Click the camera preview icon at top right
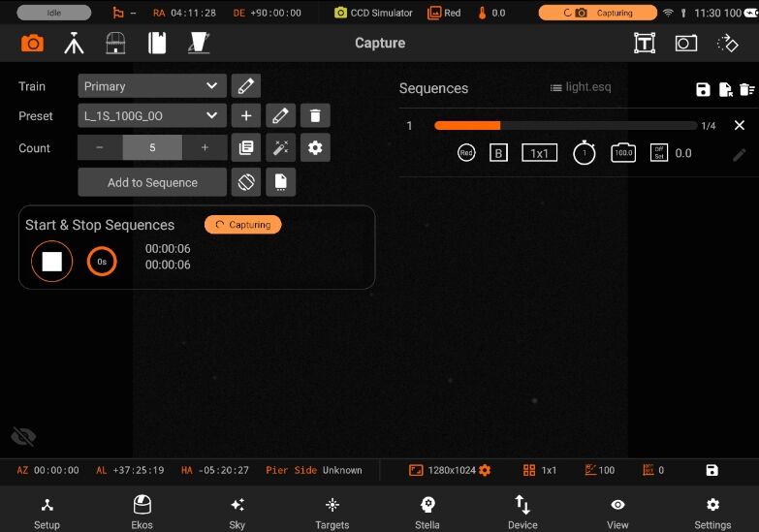The width and height of the screenshot is (759, 532). tap(686, 44)
